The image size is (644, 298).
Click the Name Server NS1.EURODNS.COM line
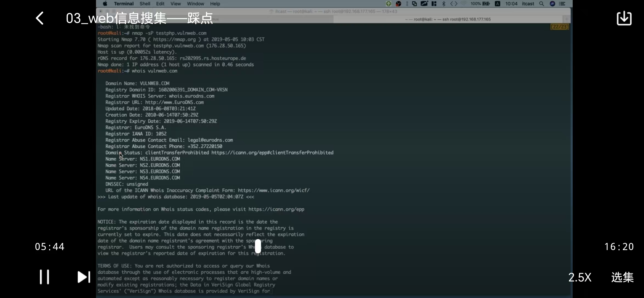(x=143, y=159)
